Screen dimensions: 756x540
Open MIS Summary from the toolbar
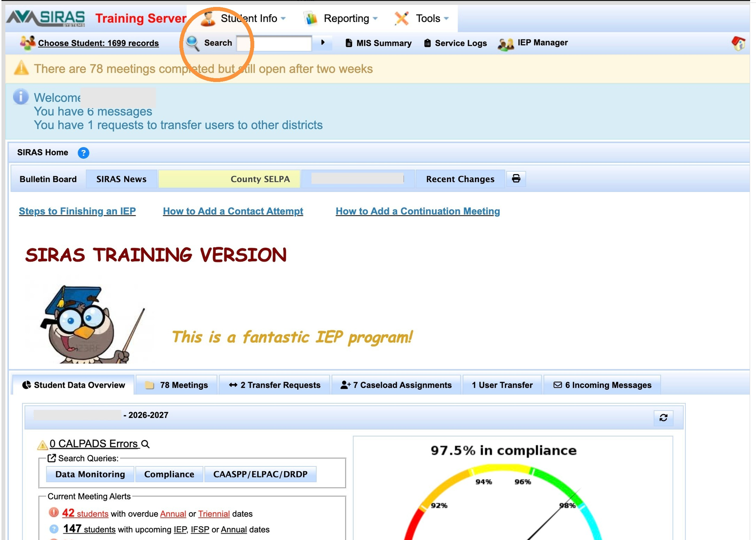point(379,43)
